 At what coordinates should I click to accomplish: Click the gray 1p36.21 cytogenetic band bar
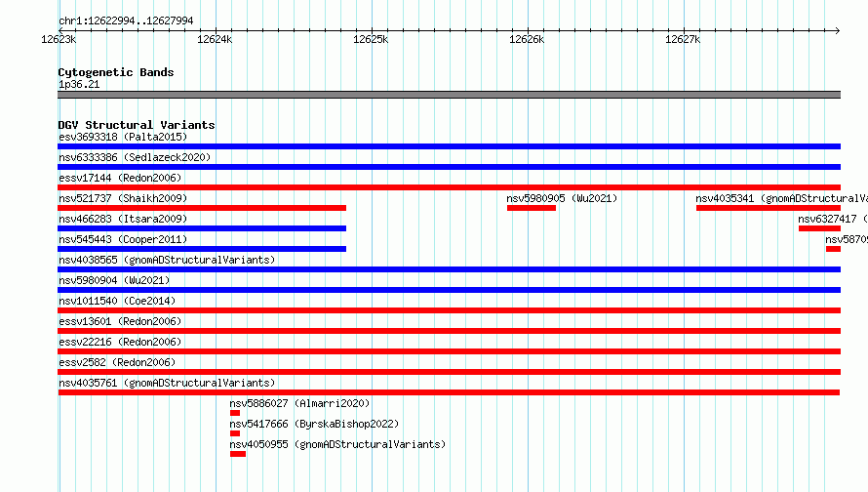(449, 95)
